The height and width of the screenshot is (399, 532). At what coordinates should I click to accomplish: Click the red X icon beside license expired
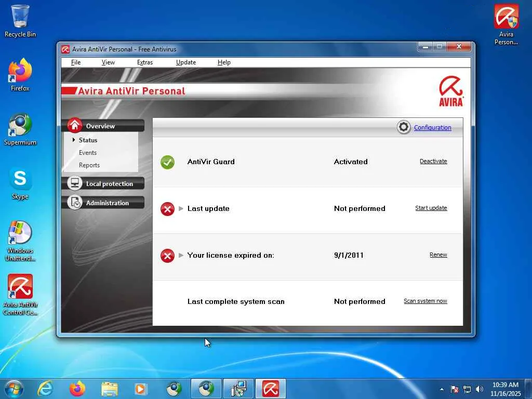coord(168,256)
